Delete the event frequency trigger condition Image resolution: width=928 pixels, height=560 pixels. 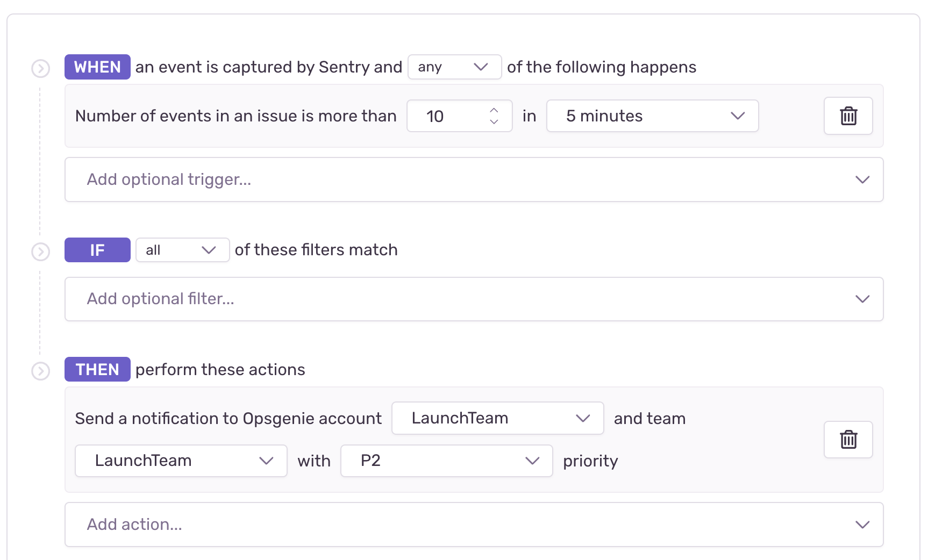pos(848,116)
